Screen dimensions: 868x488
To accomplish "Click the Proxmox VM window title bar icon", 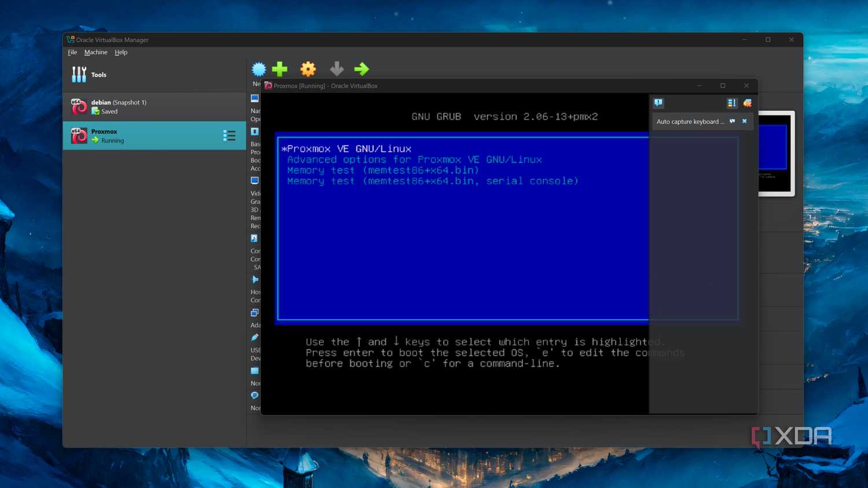I will point(268,86).
